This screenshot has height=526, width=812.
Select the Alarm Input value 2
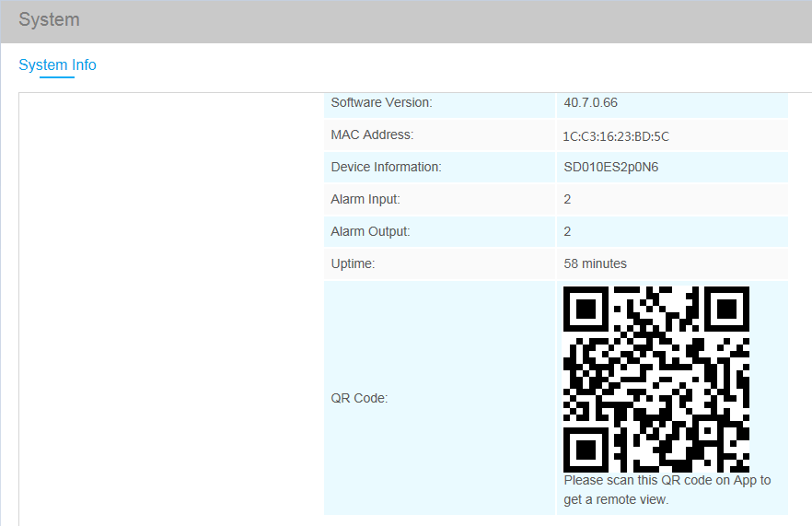pos(567,199)
